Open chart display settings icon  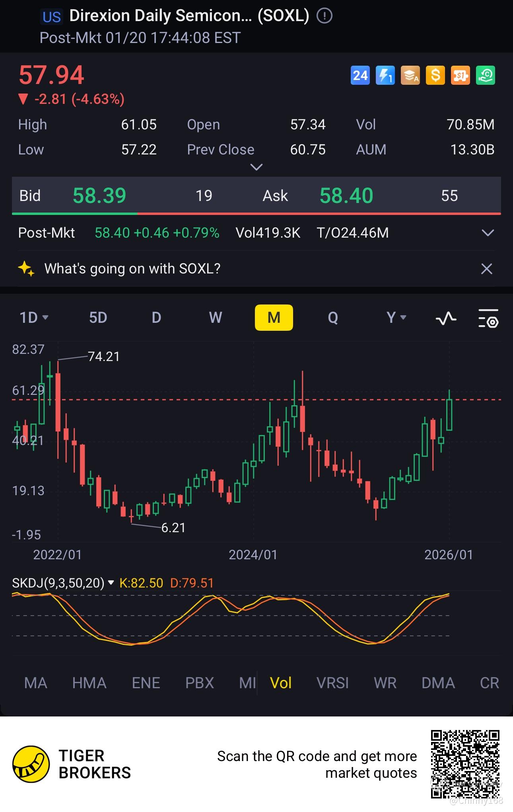(x=488, y=318)
